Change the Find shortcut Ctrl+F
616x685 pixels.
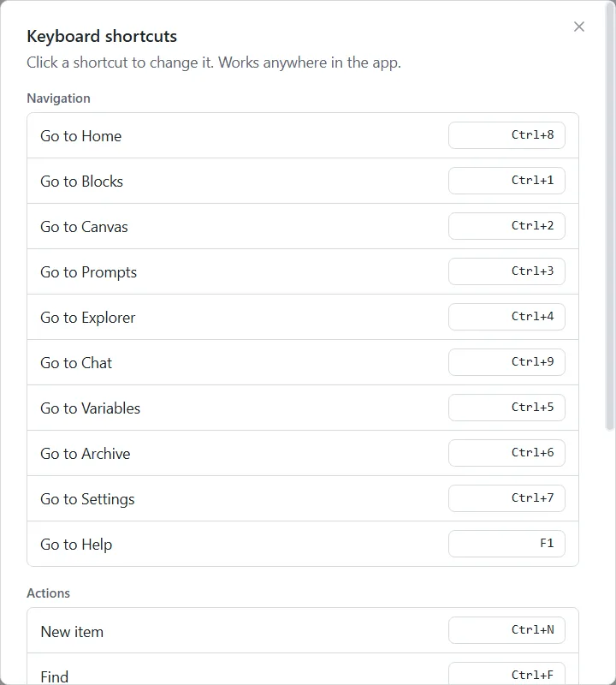pos(506,674)
